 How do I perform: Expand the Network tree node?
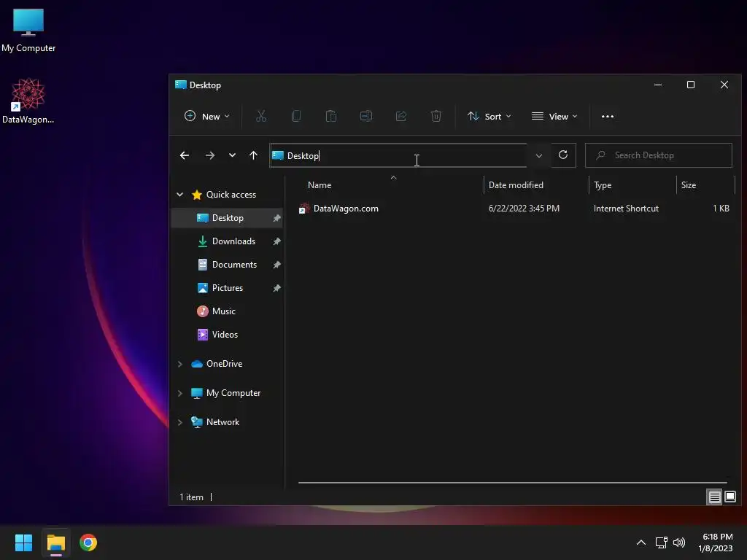179,422
